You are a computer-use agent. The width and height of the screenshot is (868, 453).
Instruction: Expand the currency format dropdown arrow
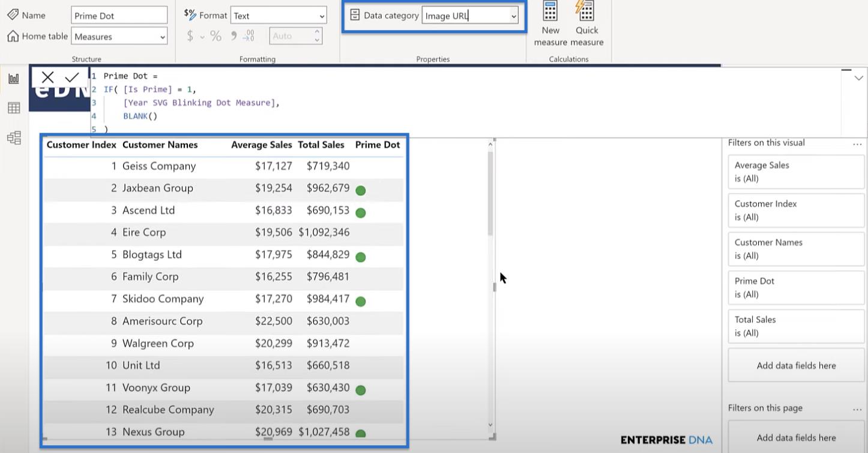(x=202, y=37)
